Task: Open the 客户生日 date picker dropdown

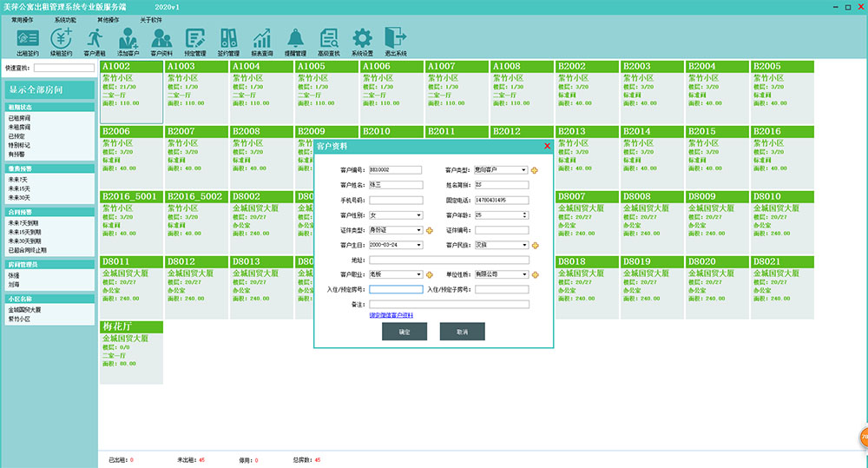Action: (x=419, y=245)
